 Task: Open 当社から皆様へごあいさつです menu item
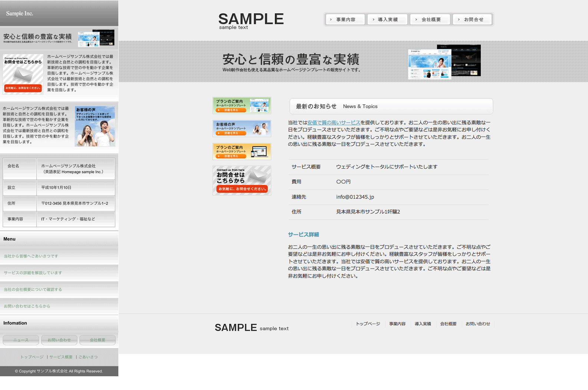click(x=31, y=256)
